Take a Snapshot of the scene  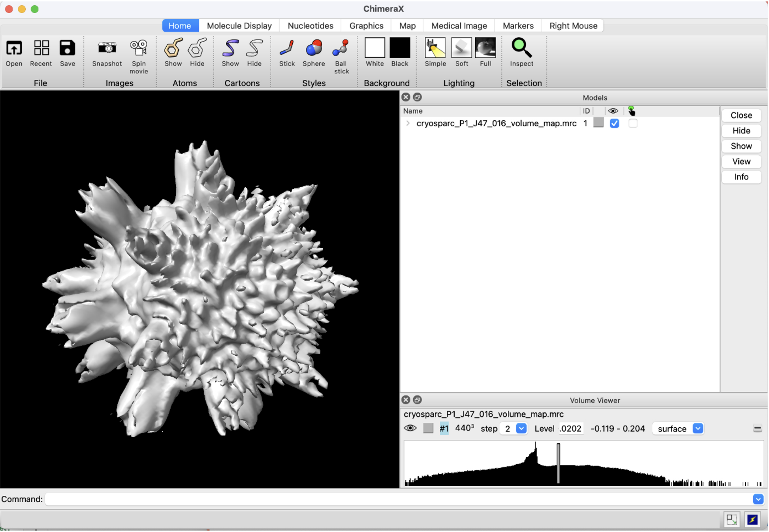[x=106, y=52]
